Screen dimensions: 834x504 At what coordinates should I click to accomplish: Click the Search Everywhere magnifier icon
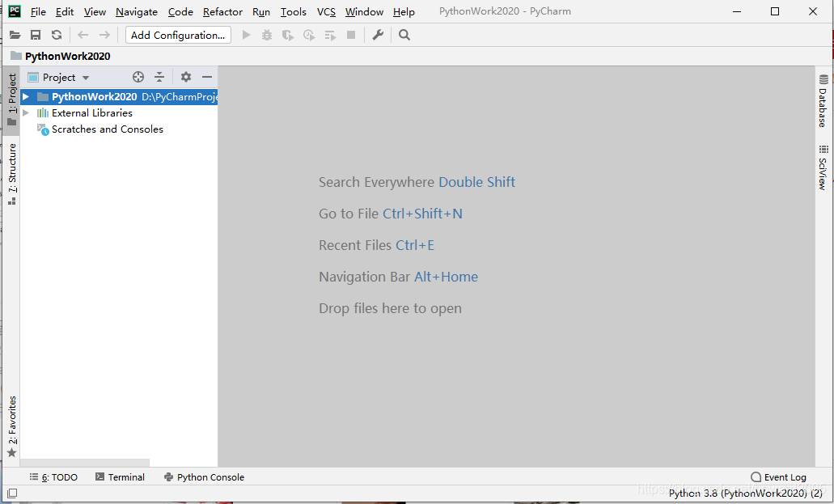click(404, 35)
